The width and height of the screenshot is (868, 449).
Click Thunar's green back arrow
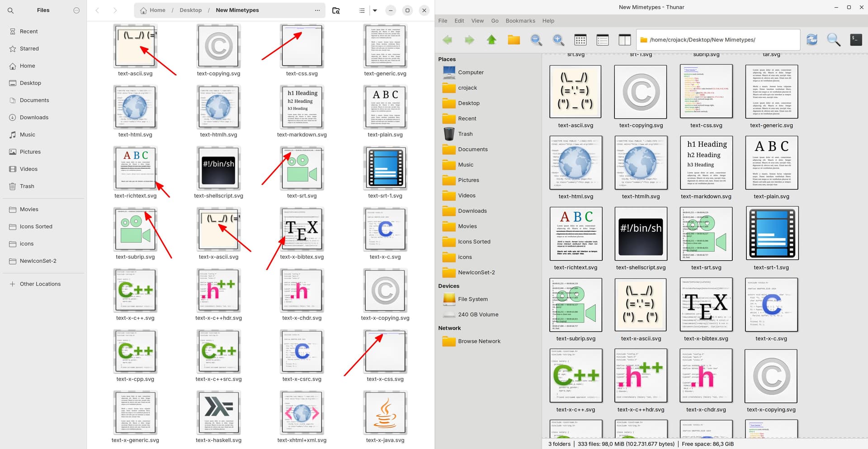coord(447,40)
